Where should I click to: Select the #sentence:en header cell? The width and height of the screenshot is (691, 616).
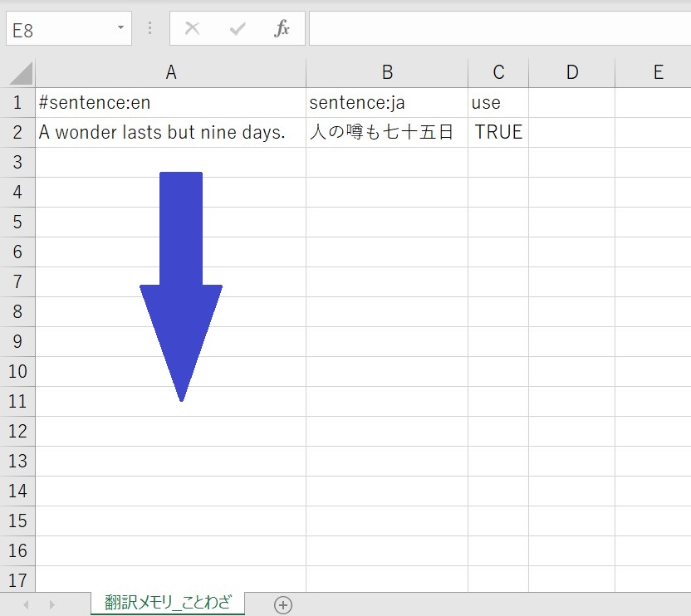pos(170,103)
